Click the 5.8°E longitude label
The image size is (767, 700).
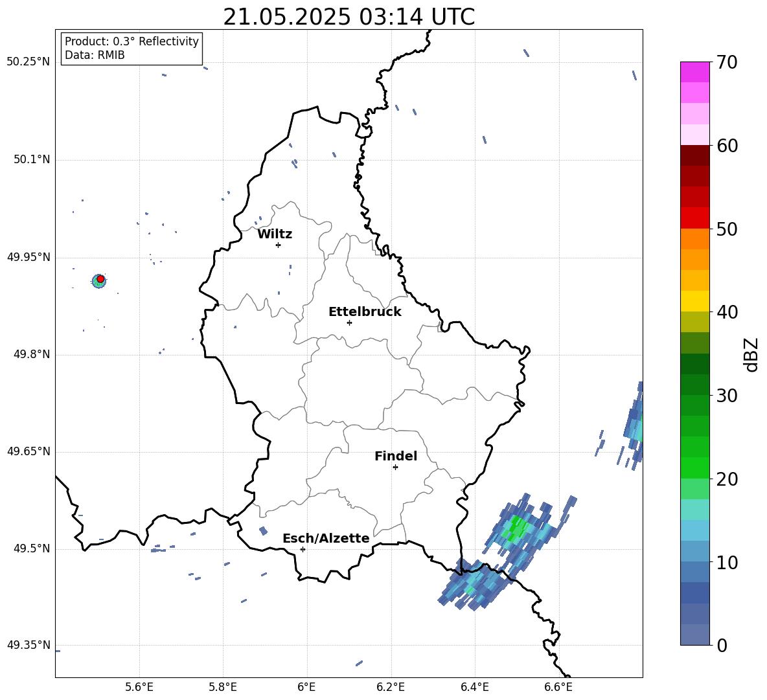(x=223, y=687)
